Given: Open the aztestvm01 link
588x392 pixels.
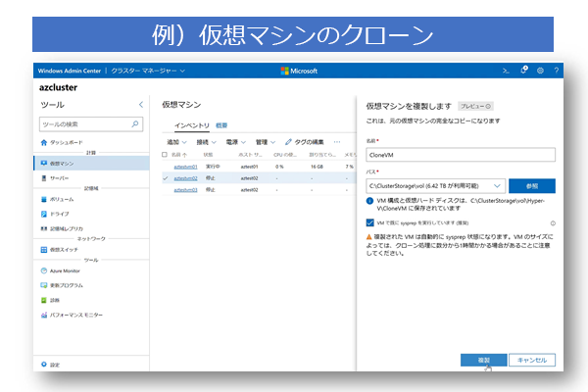Looking at the screenshot, I should tap(185, 167).
